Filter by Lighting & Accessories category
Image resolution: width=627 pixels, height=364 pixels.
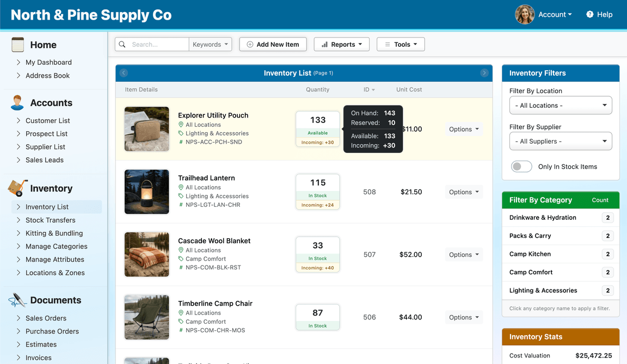coord(543,291)
